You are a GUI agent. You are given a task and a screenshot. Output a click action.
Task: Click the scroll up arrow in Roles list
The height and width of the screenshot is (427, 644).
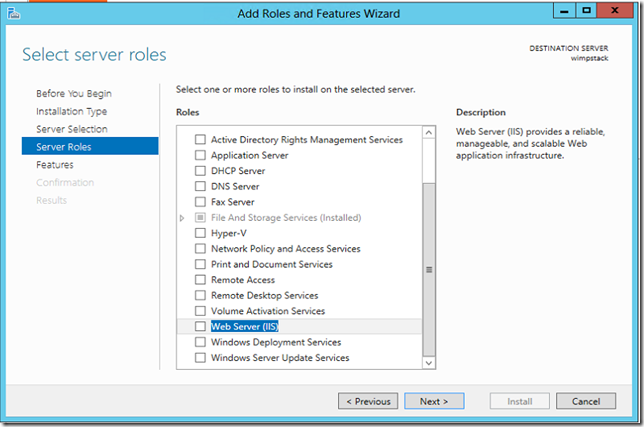click(x=429, y=133)
